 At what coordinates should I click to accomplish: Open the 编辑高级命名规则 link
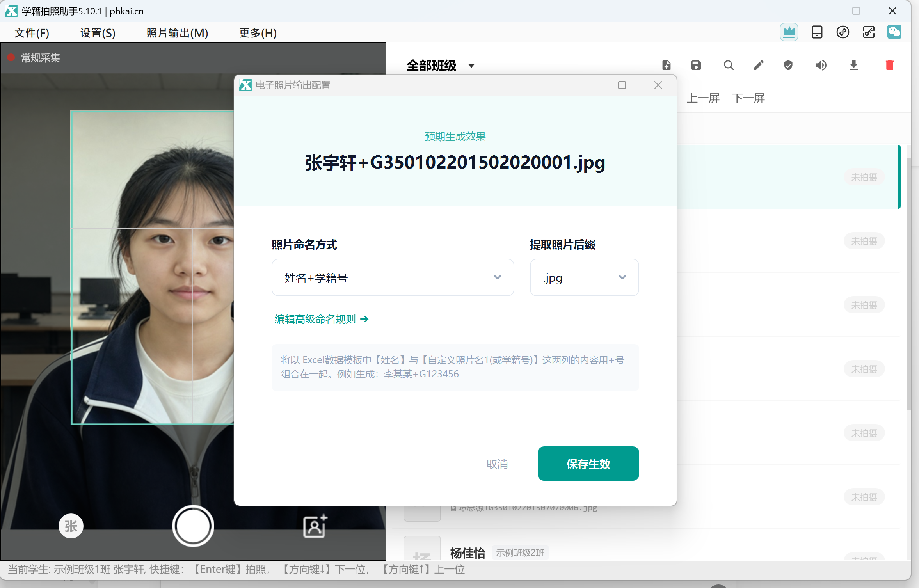tap(321, 319)
